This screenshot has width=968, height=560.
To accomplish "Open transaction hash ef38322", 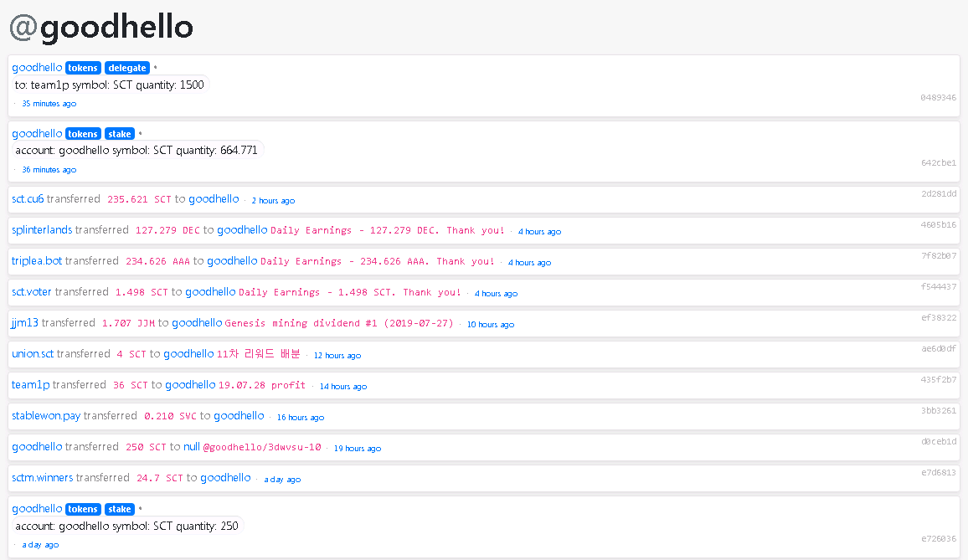I will [x=939, y=317].
